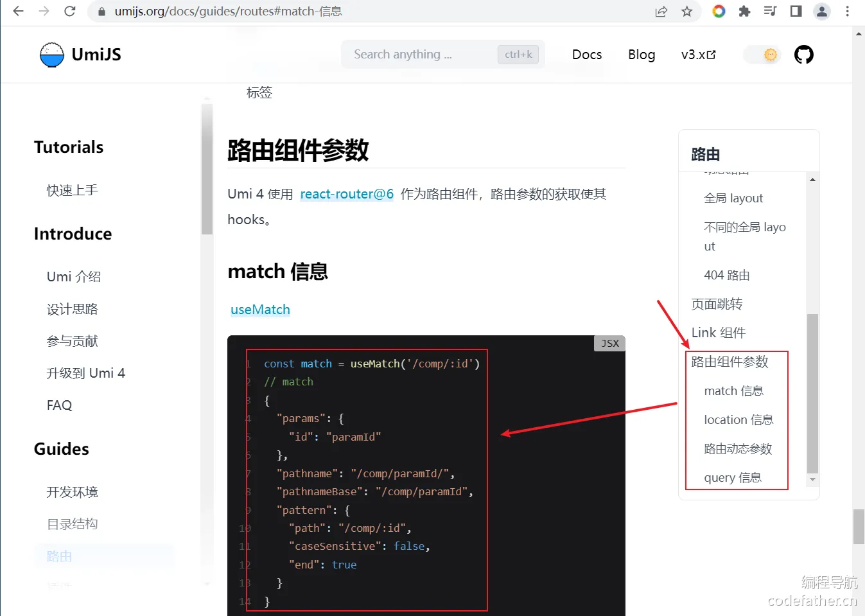Follow the react-router@6 link
865x616 pixels.
(x=347, y=194)
